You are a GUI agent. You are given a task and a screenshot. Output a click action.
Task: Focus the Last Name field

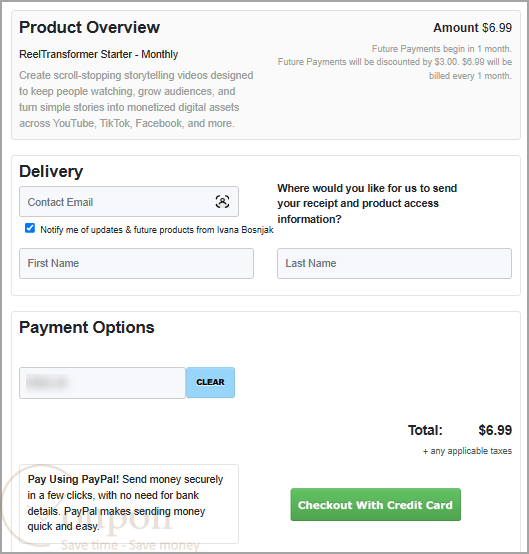click(x=394, y=264)
